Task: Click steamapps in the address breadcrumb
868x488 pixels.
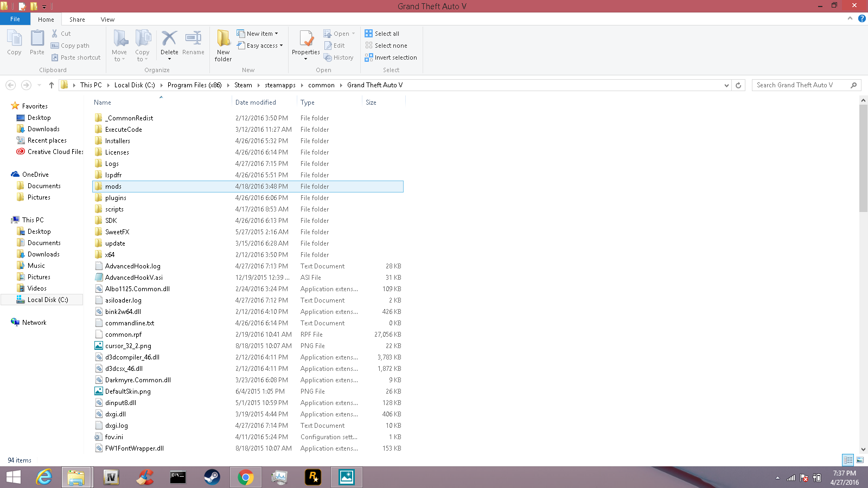Action: pos(280,85)
